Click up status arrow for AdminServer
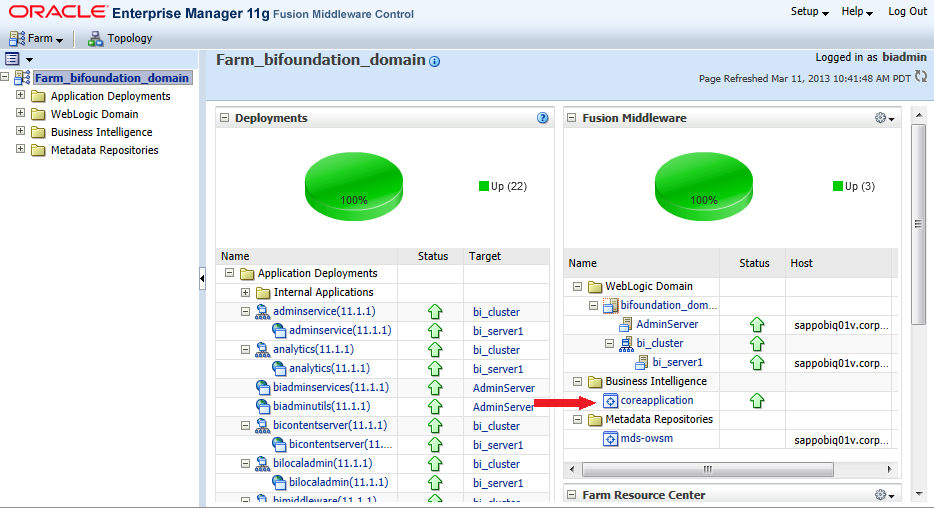This screenshot has height=509, width=934. click(757, 325)
